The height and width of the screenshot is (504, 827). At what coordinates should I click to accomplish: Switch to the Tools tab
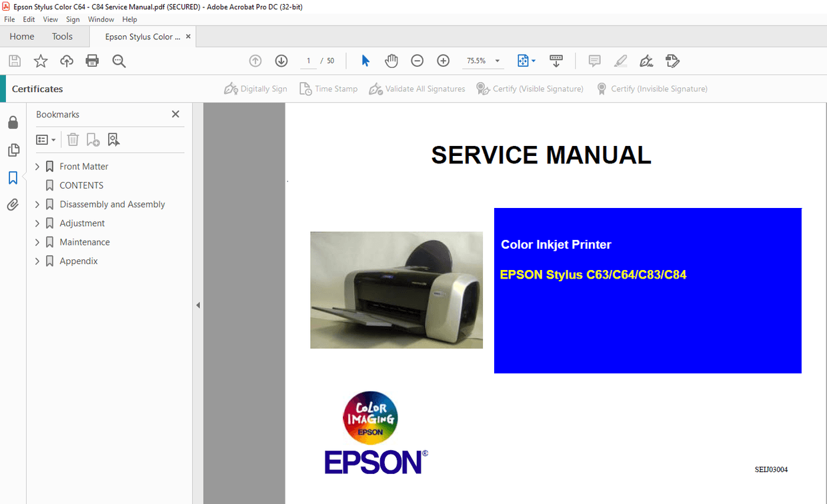point(62,36)
